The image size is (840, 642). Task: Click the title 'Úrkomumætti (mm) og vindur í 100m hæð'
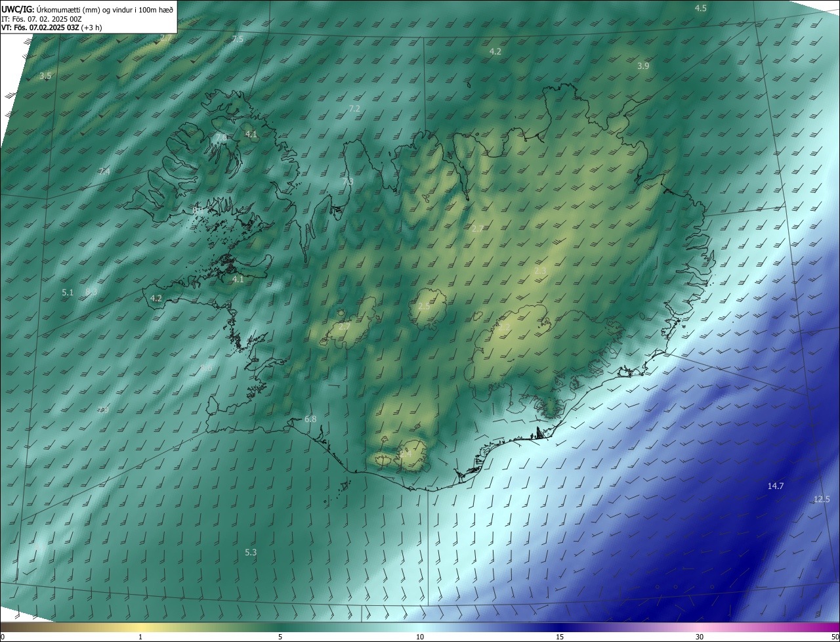pyautogui.click(x=104, y=9)
